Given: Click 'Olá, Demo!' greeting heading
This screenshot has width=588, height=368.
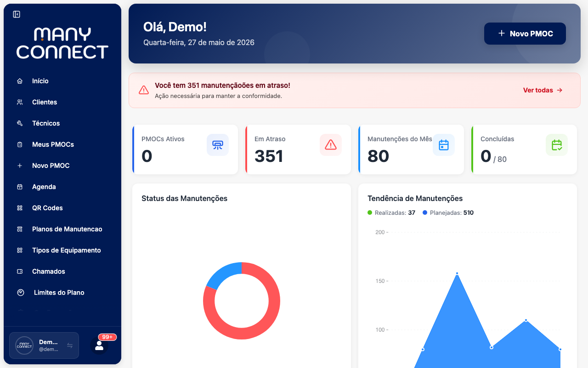Looking at the screenshot, I should click(x=175, y=27).
